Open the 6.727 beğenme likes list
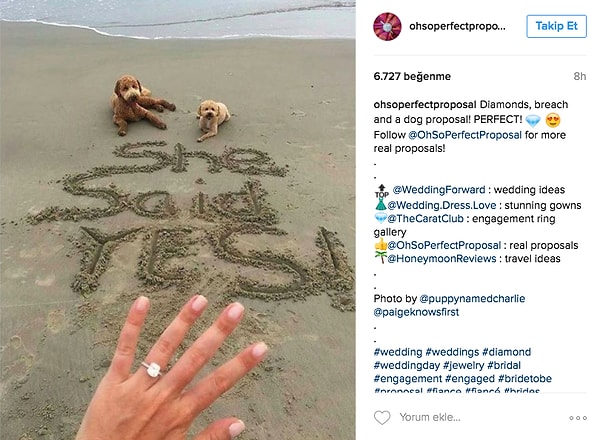 point(412,76)
